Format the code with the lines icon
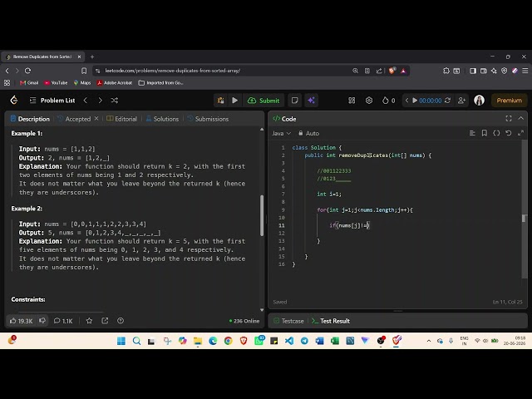Image resolution: width=532 pixels, height=399 pixels. [472, 133]
